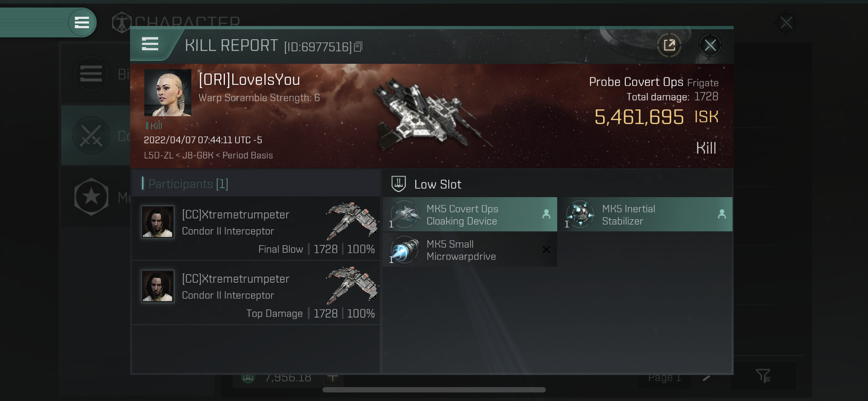Screen dimensions: 868x401
Task: Copy the kill report ID icon
Action: coord(358,47)
